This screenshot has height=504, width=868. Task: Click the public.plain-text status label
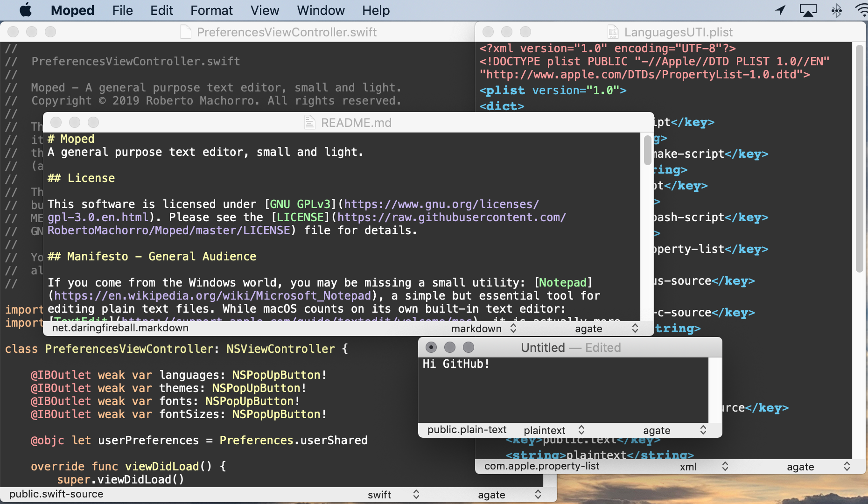point(467,429)
